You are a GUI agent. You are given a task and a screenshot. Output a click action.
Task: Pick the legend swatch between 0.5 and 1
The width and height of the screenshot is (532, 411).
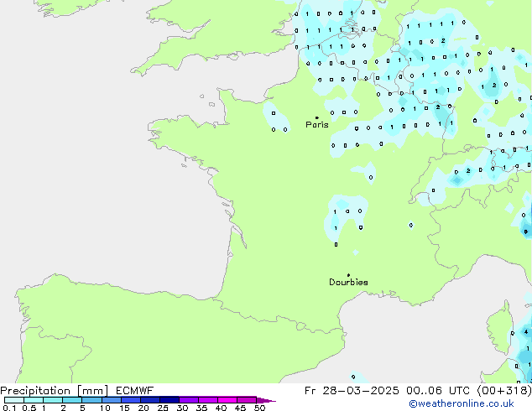[x=34, y=400]
